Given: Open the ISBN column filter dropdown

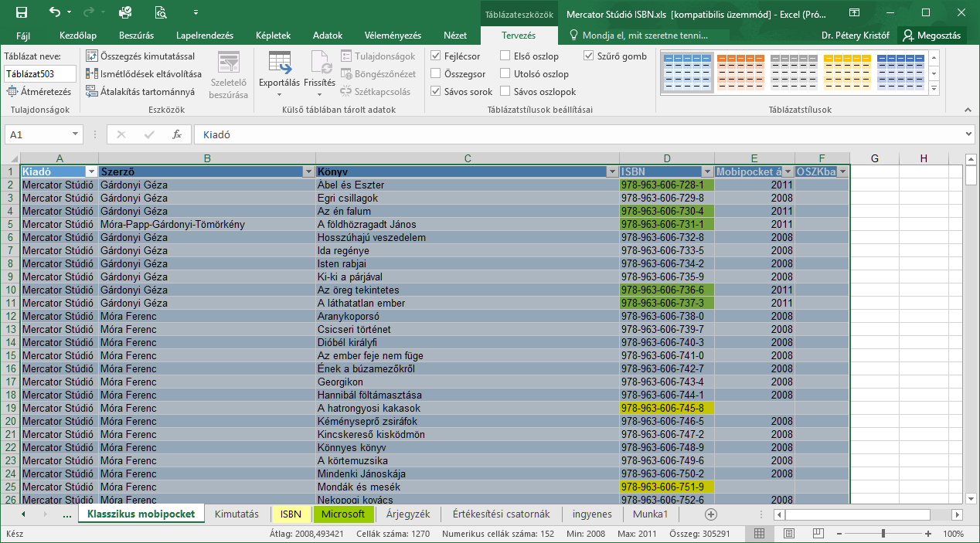Looking at the screenshot, I should coord(707,171).
